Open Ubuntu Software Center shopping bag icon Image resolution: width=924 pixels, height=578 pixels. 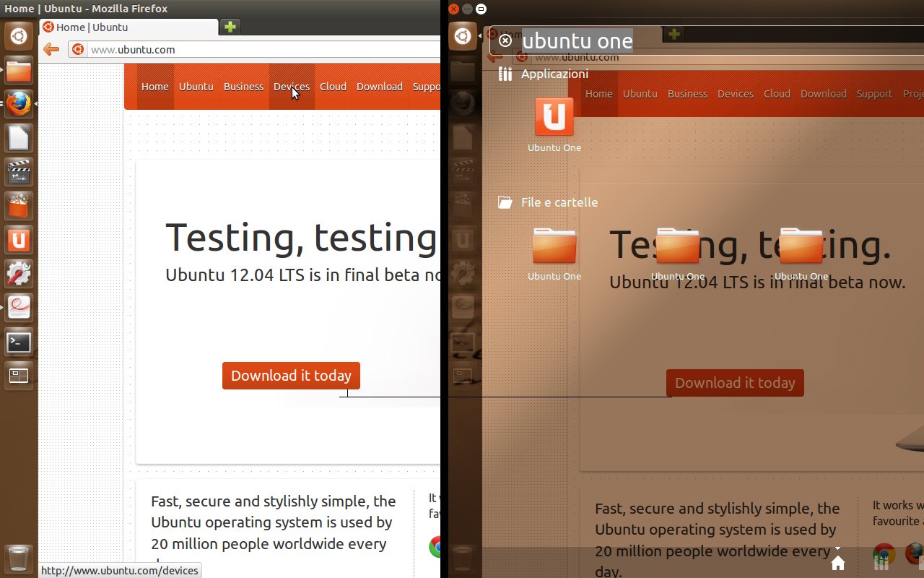coord(19,206)
